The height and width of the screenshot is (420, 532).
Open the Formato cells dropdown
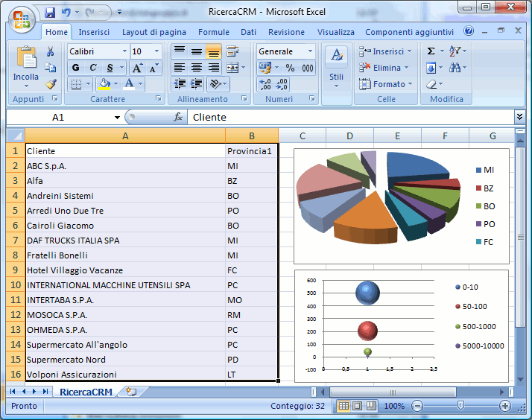(x=411, y=83)
